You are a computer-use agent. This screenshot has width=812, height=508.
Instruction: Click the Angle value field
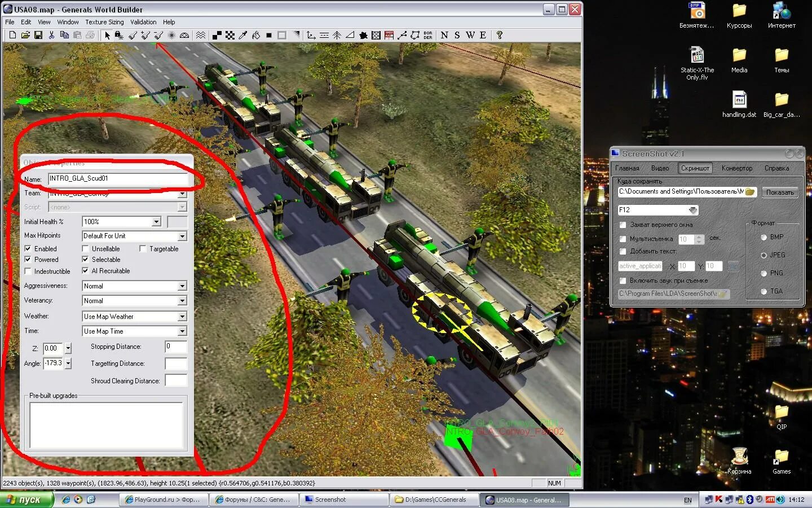pos(54,364)
